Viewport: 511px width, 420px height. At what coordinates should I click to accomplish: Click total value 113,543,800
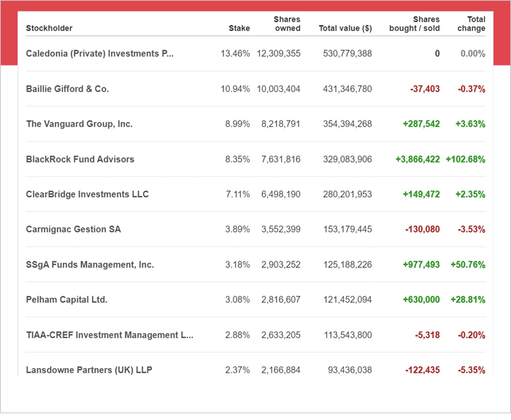pyautogui.click(x=347, y=335)
